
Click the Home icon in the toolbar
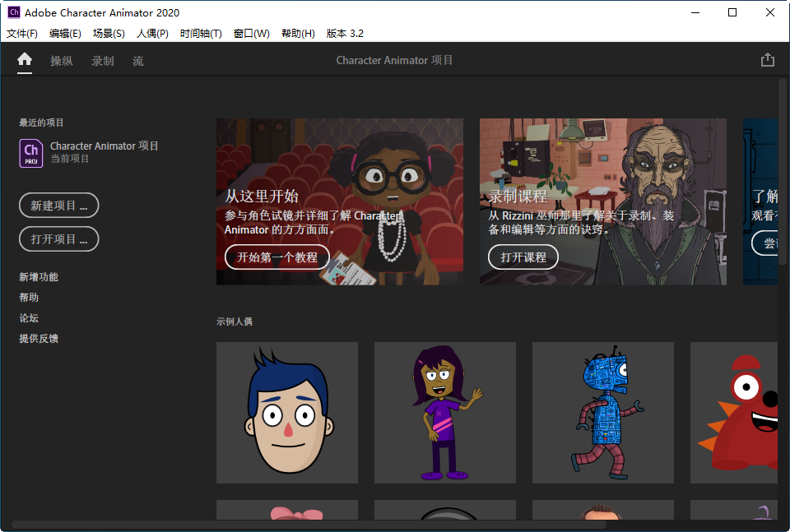click(x=24, y=59)
